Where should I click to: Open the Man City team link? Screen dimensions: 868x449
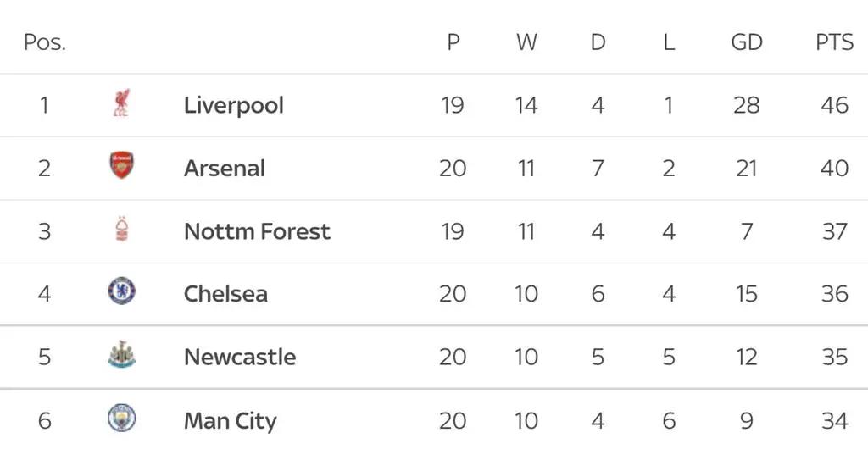[230, 421]
